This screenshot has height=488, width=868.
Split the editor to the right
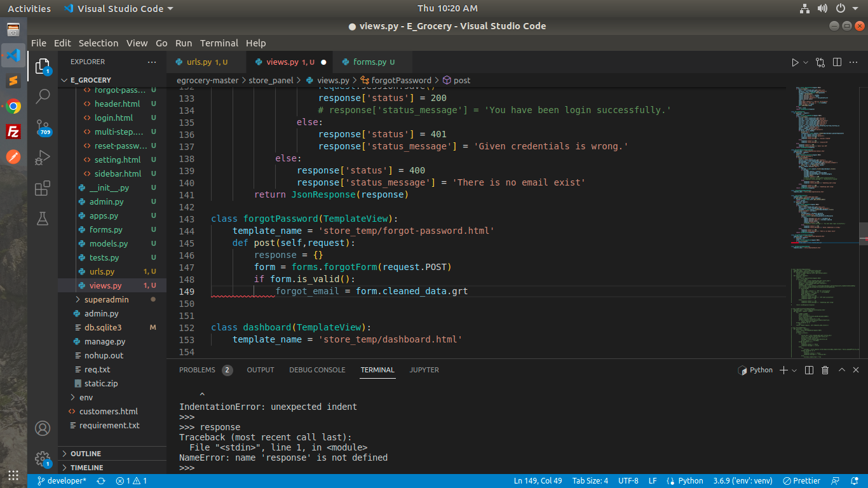click(x=837, y=62)
